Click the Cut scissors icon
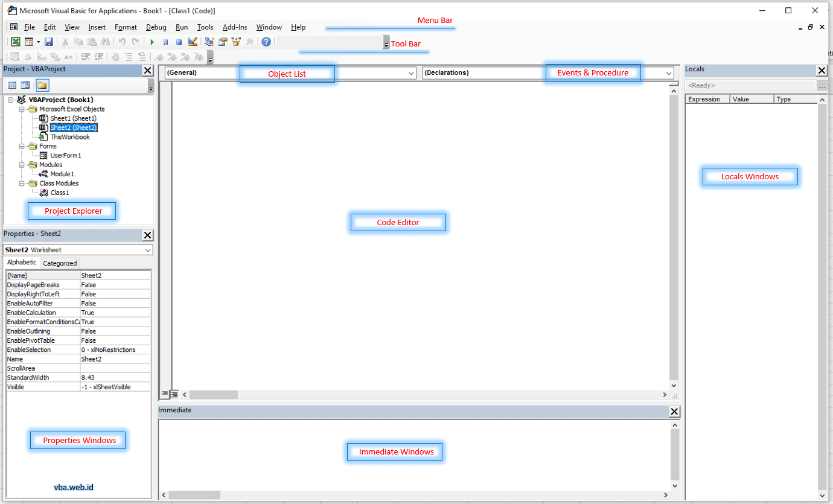This screenshot has width=833, height=504. pyautogui.click(x=65, y=42)
